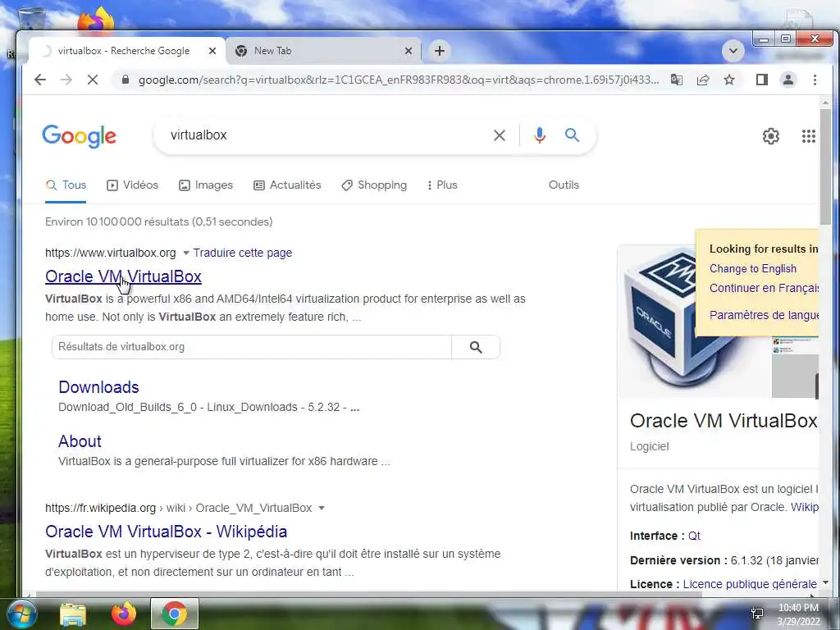Expand the Plus menu
Image resolution: width=840 pixels, height=630 pixels.
442,185
